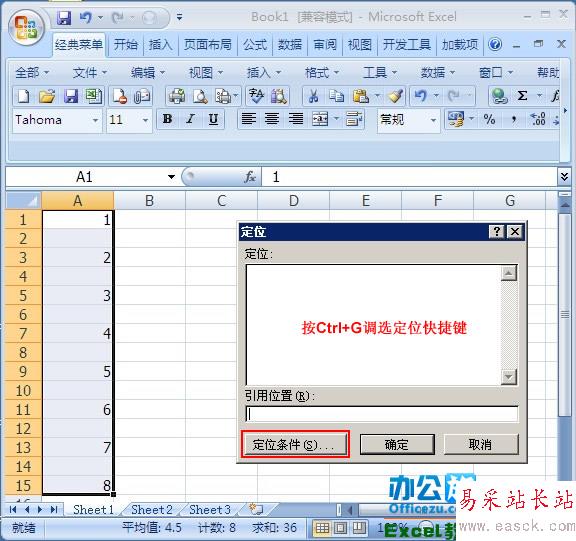Click the insert function fx button

point(250,177)
